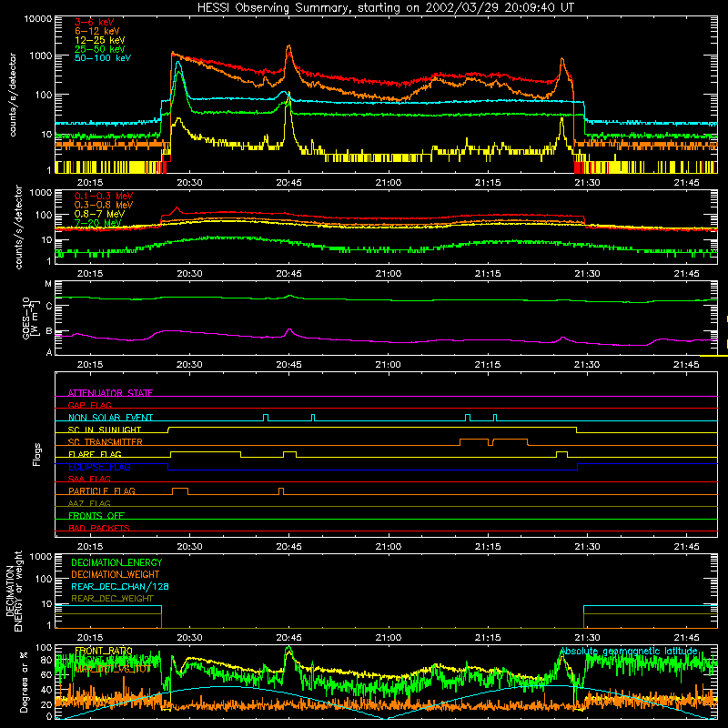Click the M class tick on GOES panel
The width and height of the screenshot is (728, 728).
[x=48, y=284]
